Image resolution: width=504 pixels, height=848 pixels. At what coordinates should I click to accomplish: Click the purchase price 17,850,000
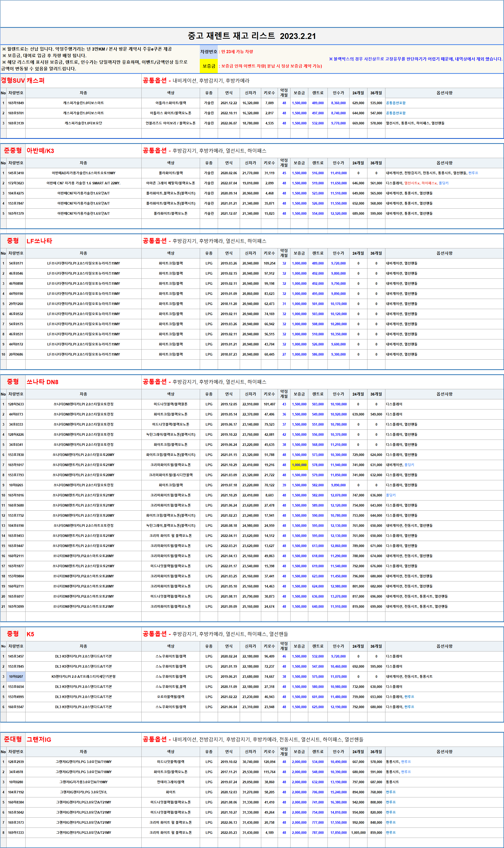[x=338, y=833]
